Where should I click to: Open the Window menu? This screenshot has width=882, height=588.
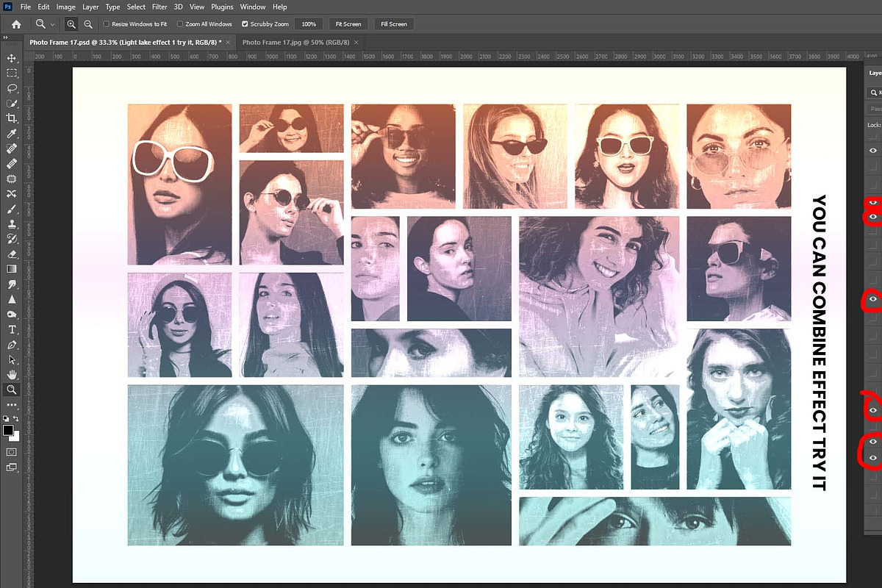pyautogui.click(x=253, y=7)
